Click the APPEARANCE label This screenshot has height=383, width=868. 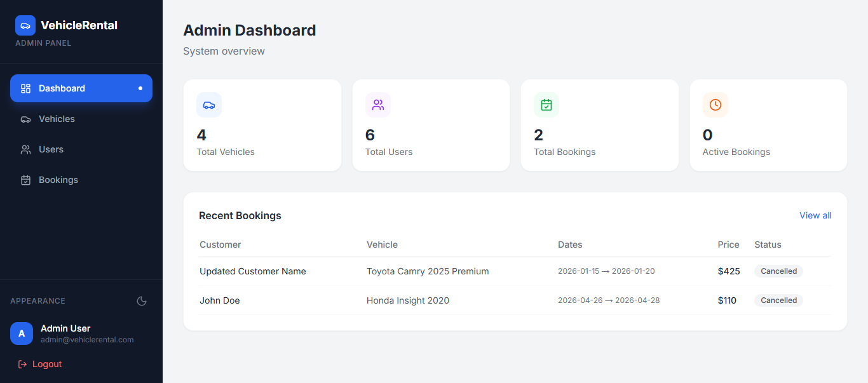[x=37, y=301]
